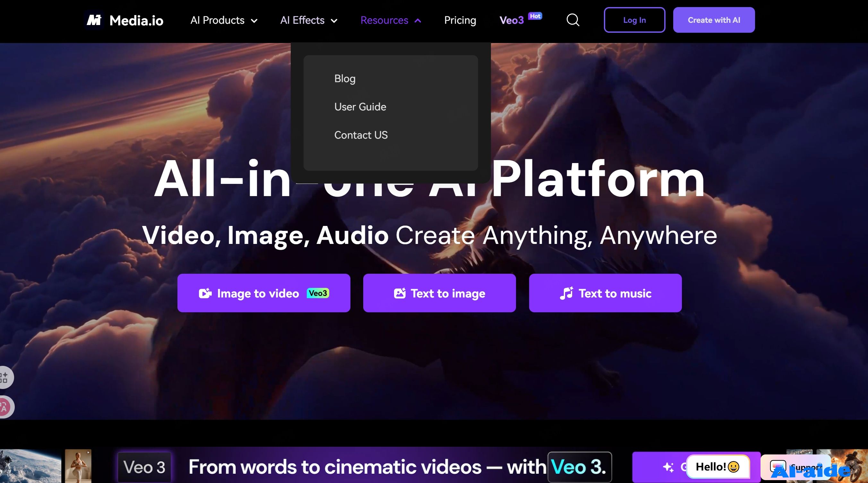The height and width of the screenshot is (483, 868).
Task: Expand the AI Effects dropdown
Action: point(309,20)
